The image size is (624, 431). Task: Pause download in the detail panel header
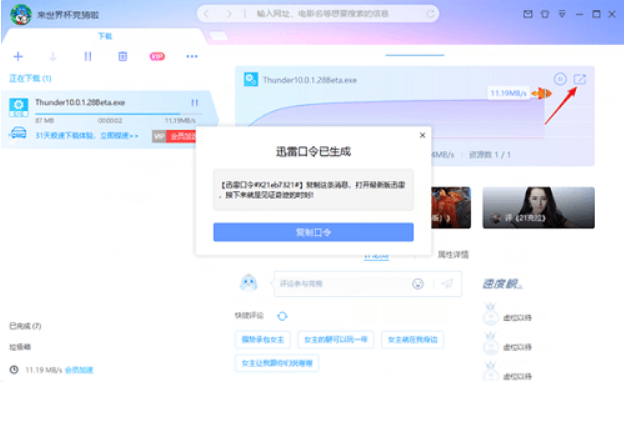tap(560, 79)
